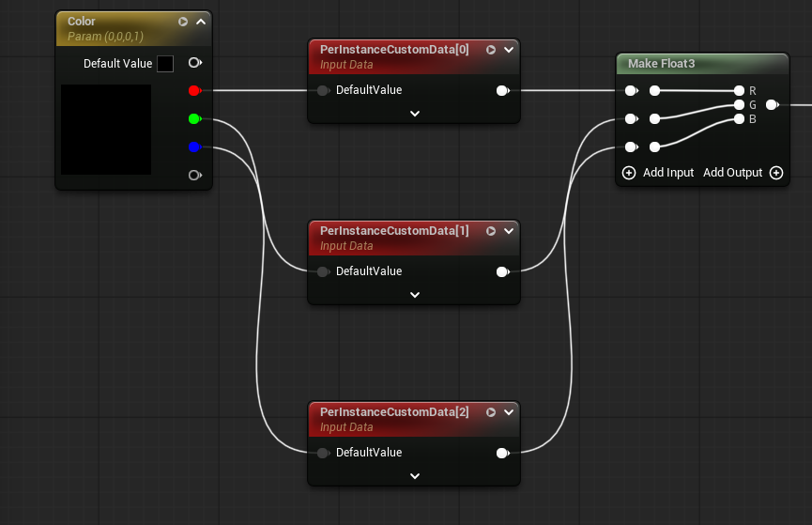
Task: Click the alpha output pin on Color node
Action: pyautogui.click(x=194, y=175)
